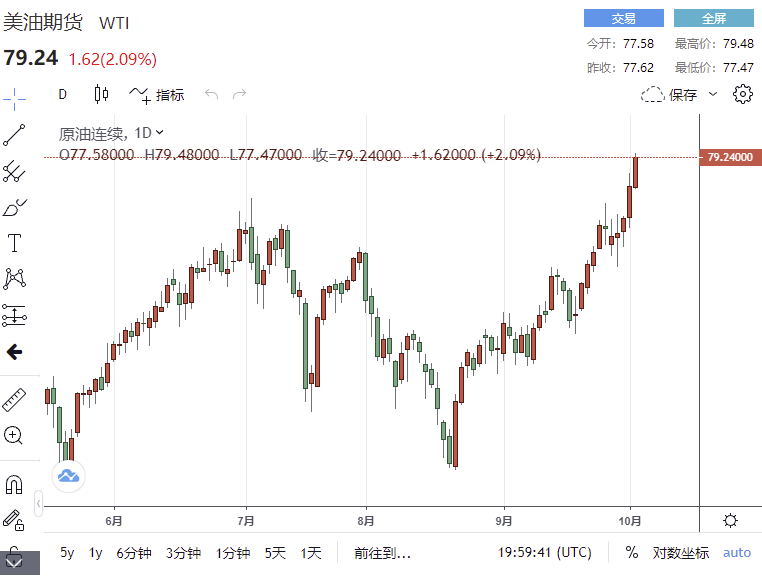Open the candlestick chart style selector
This screenshot has height=576, width=762.
(101, 95)
